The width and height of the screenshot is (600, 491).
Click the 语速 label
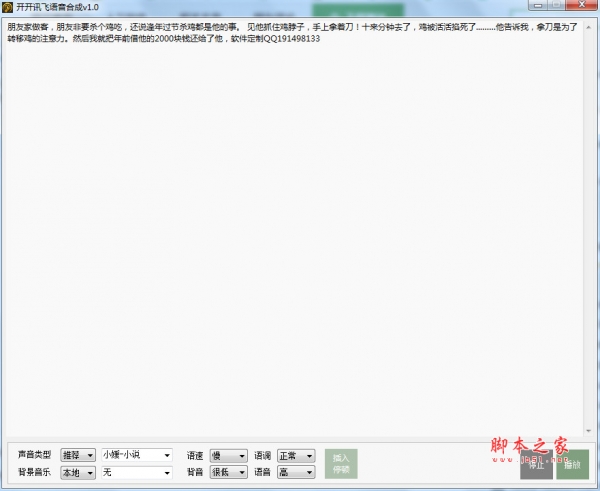[x=195, y=455]
